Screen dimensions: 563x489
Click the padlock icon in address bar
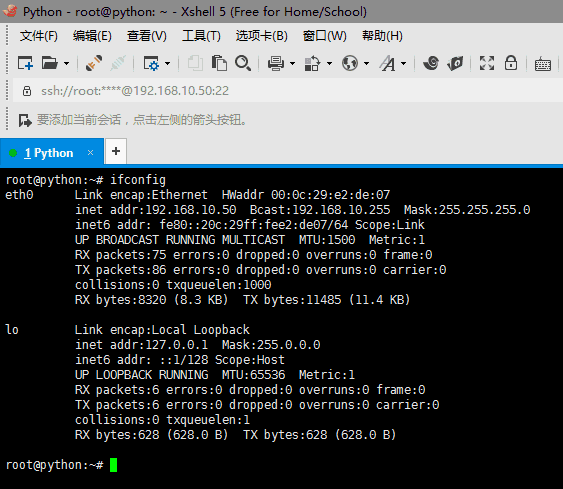tap(27, 91)
